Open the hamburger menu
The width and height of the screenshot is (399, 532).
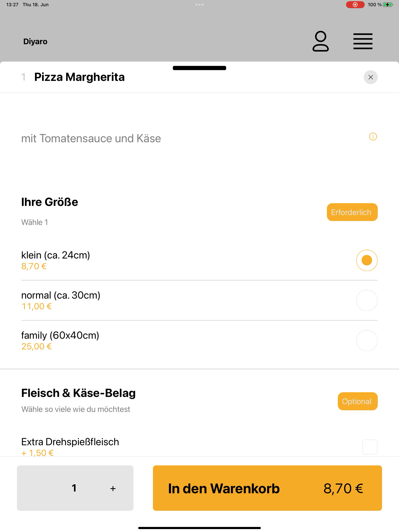pyautogui.click(x=363, y=41)
